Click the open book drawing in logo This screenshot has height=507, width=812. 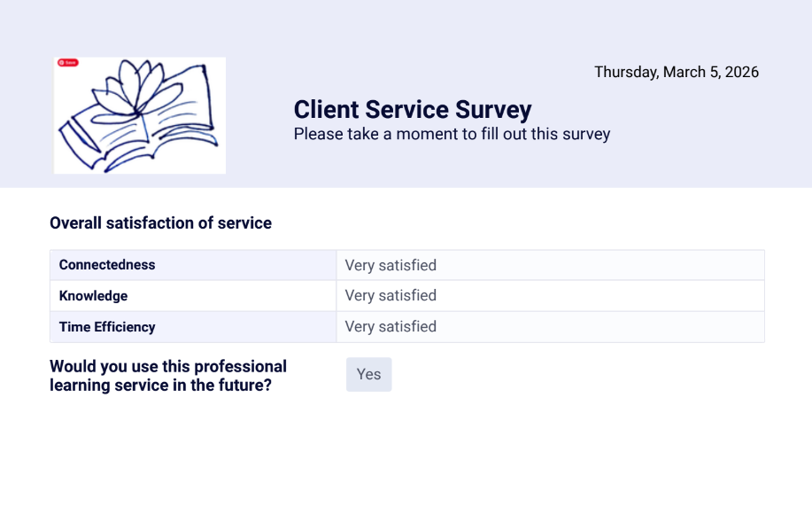point(139,129)
